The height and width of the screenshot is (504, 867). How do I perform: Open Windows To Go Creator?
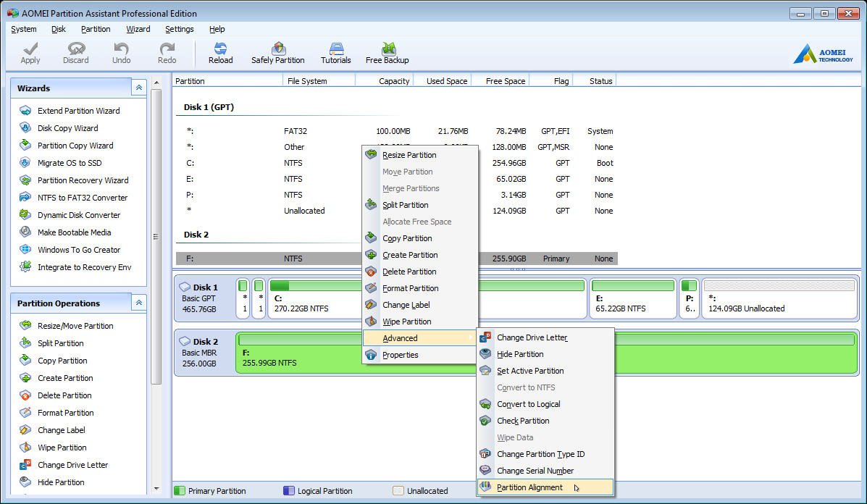[79, 250]
